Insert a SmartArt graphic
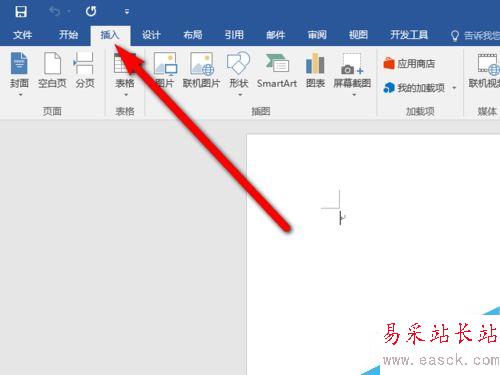 click(277, 71)
